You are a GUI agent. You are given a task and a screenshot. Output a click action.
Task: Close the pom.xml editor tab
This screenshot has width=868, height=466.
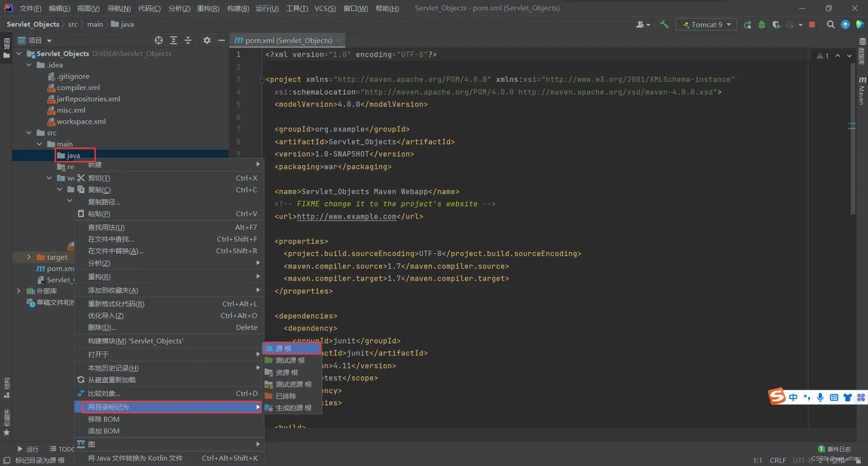point(339,40)
